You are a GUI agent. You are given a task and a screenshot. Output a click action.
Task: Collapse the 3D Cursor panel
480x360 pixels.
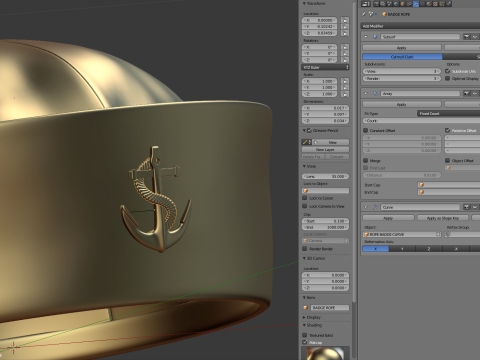[x=304, y=258]
